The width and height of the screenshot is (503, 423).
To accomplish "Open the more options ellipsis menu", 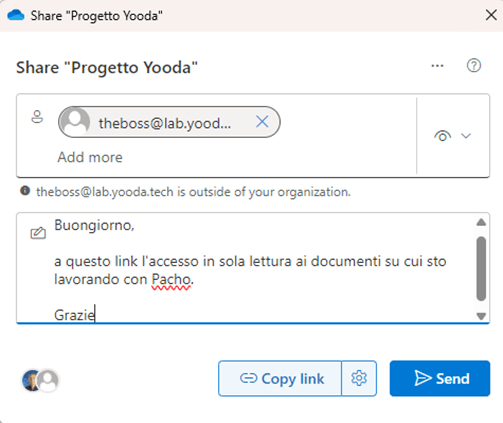I will coord(437,66).
